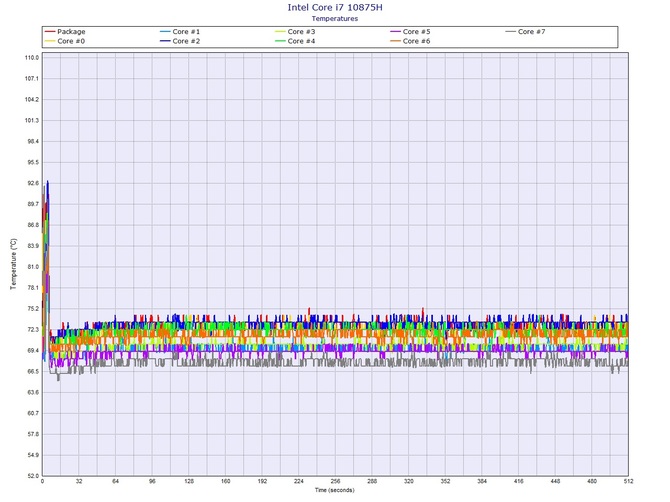Click the 256 x-axis tick label
The width and height of the screenshot is (670, 502).
coord(335,481)
